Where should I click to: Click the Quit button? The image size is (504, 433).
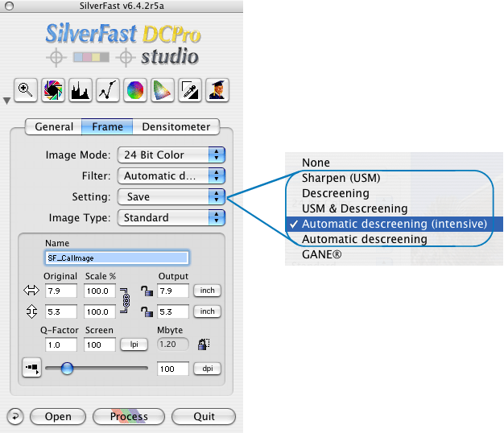pos(204,416)
